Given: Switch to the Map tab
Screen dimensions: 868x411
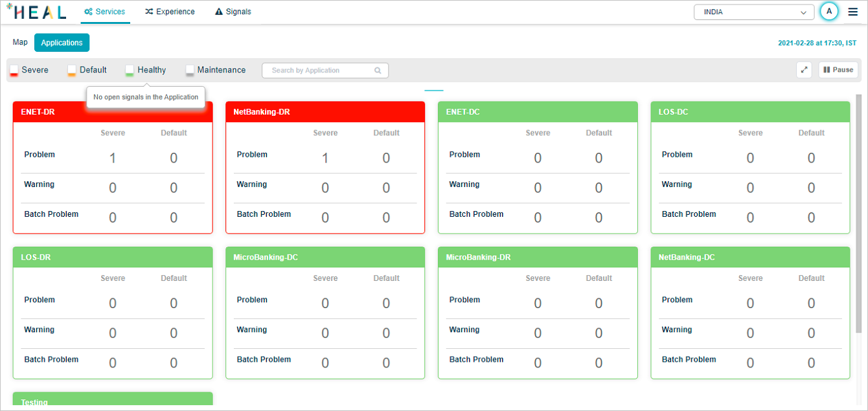Looking at the screenshot, I should [x=20, y=42].
